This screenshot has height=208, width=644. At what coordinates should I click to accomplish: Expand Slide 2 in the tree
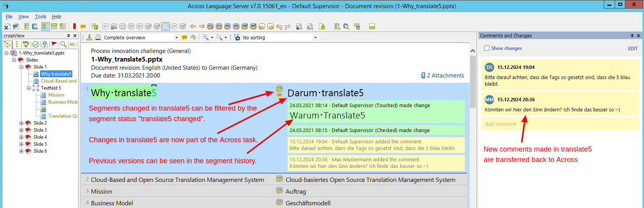(21, 123)
